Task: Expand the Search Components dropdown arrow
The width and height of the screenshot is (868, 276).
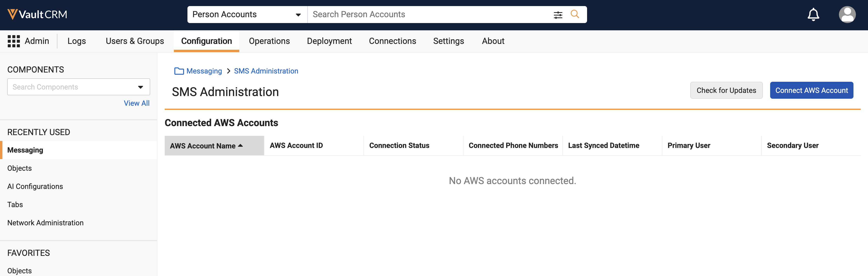Action: pos(140,87)
